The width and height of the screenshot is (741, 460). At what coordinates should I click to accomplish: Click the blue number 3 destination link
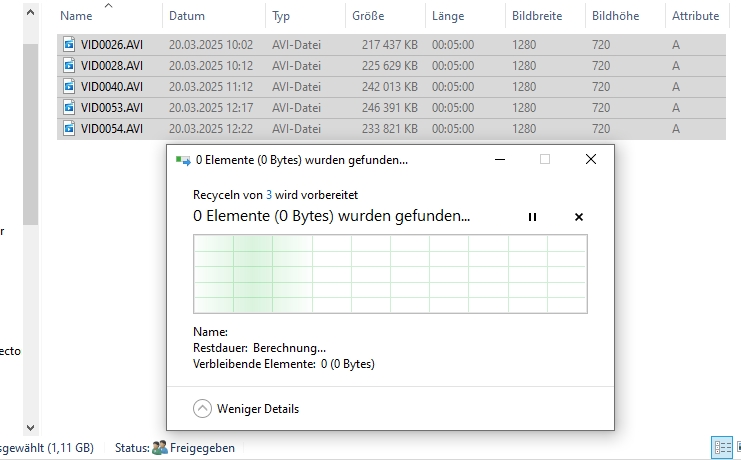click(269, 195)
